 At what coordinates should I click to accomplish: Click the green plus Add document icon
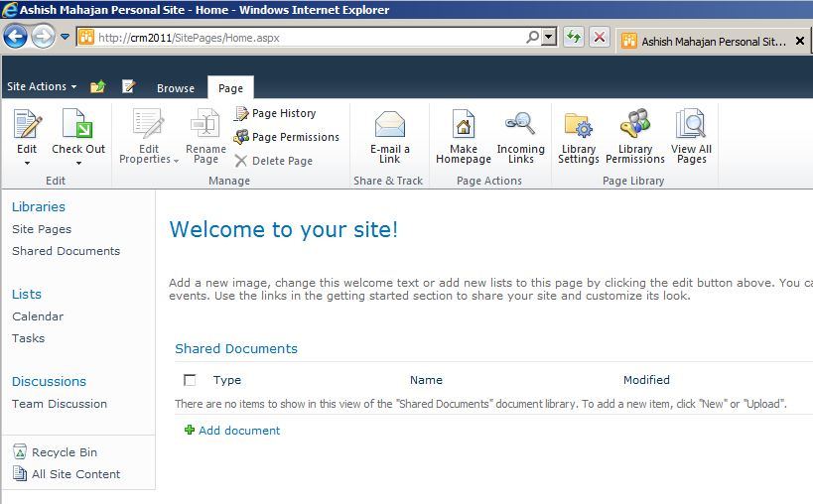[190, 430]
